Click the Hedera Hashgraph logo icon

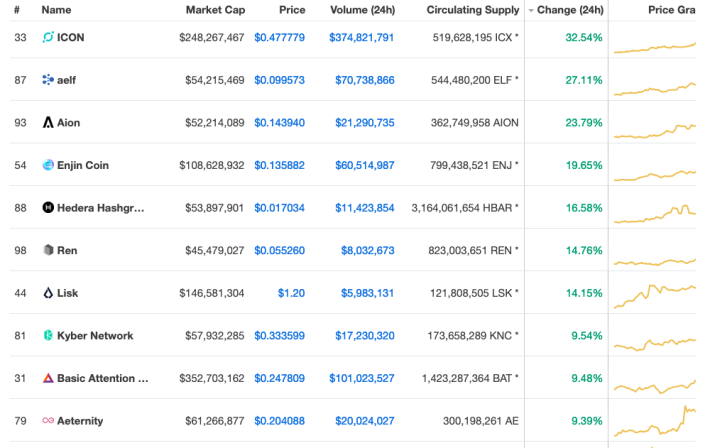coord(48,207)
